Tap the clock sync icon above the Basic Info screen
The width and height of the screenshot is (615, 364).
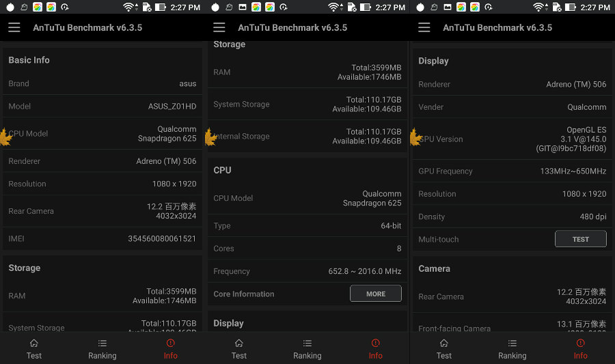click(x=65, y=7)
